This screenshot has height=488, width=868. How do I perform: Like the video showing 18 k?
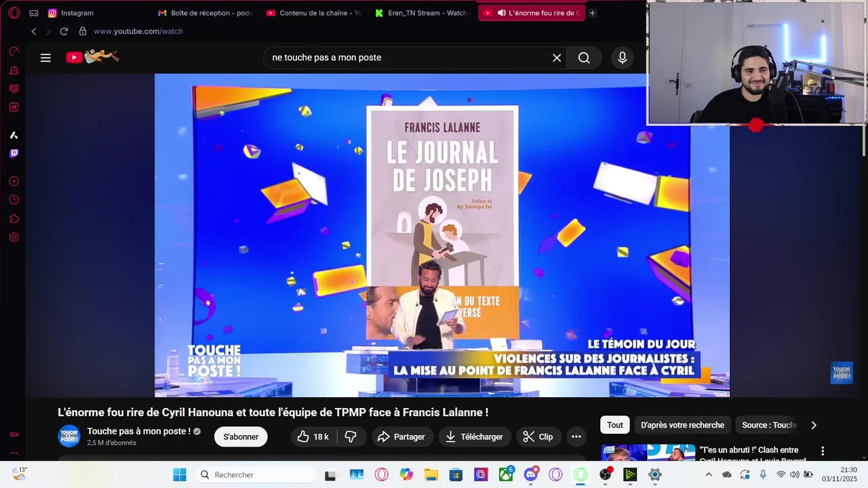tap(314, 436)
